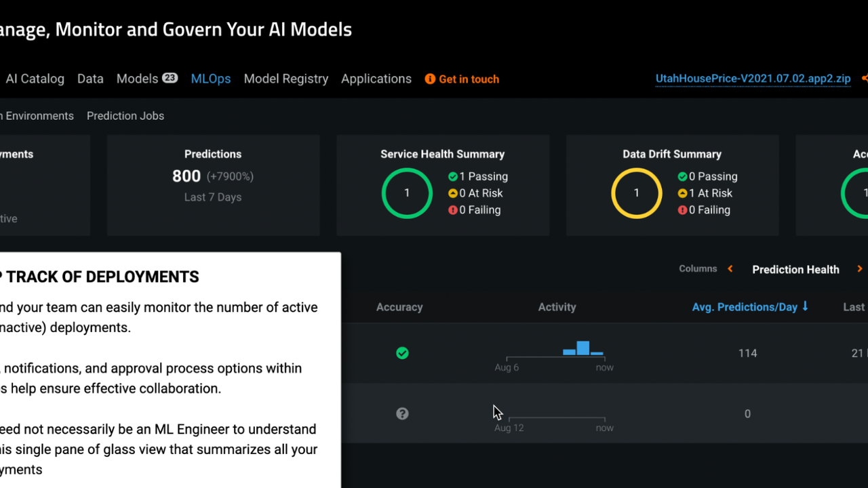The height and width of the screenshot is (488, 868).
Task: Open the UtahHousePrice-V2021.07.02.app2.zip link
Action: point(753,79)
